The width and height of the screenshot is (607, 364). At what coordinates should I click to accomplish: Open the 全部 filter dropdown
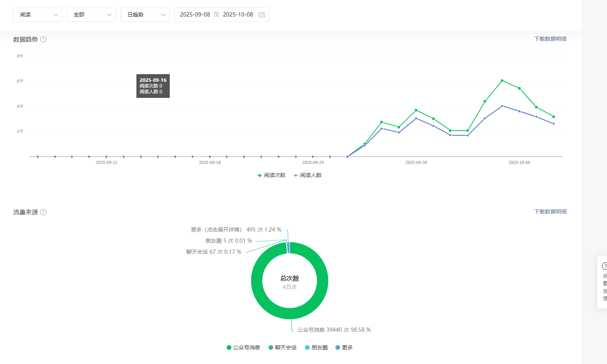pyautogui.click(x=91, y=15)
